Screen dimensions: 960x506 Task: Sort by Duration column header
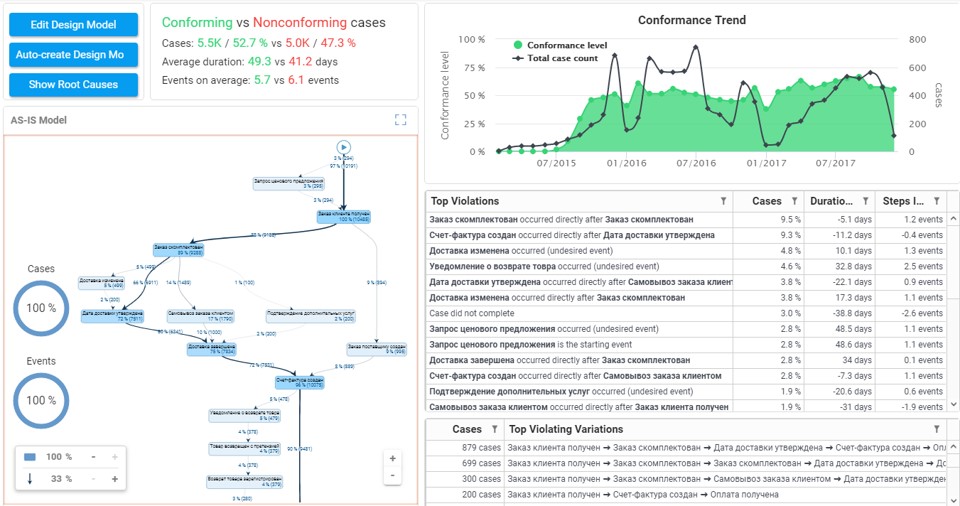pos(831,201)
